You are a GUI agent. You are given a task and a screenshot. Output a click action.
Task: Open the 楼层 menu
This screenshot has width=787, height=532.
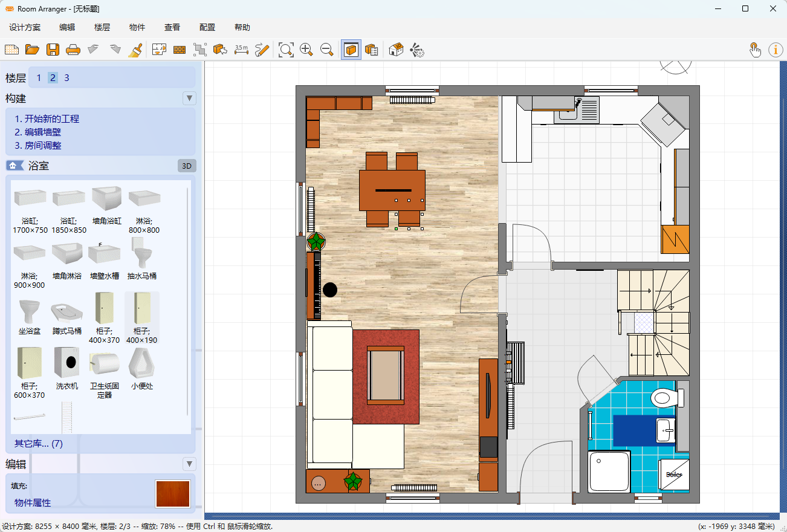(102, 27)
